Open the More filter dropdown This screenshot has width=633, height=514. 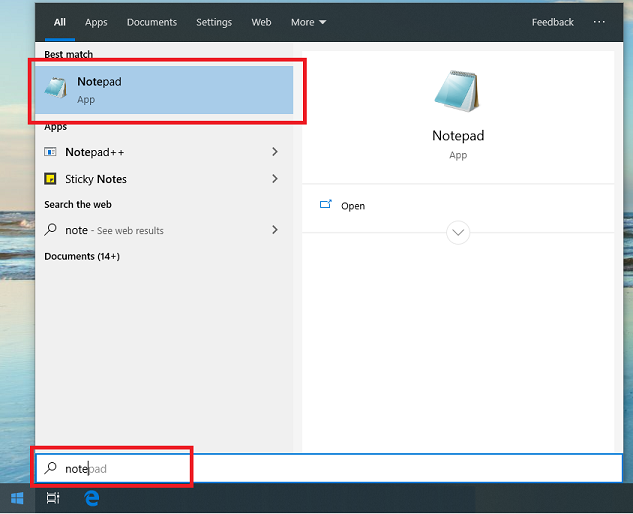click(308, 22)
